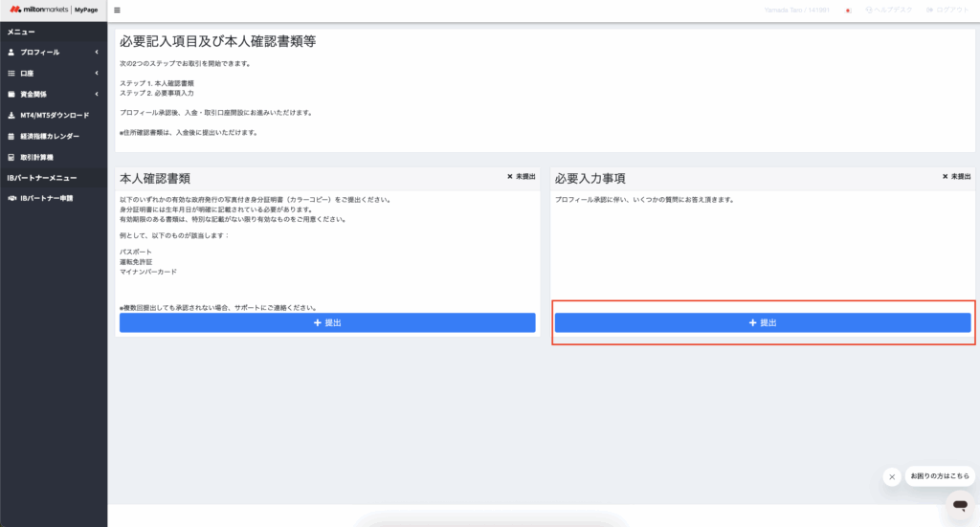Click the Yamada Taro / 141991 account name

click(797, 10)
